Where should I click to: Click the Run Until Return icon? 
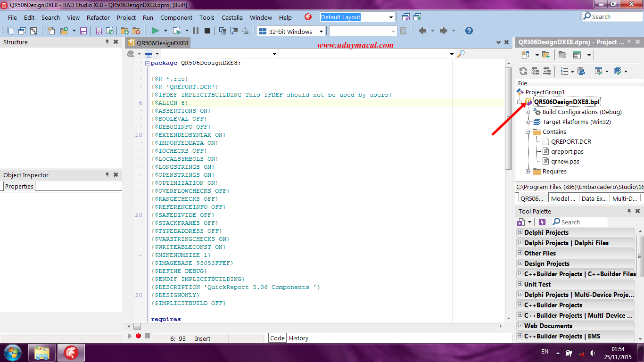tap(245, 31)
